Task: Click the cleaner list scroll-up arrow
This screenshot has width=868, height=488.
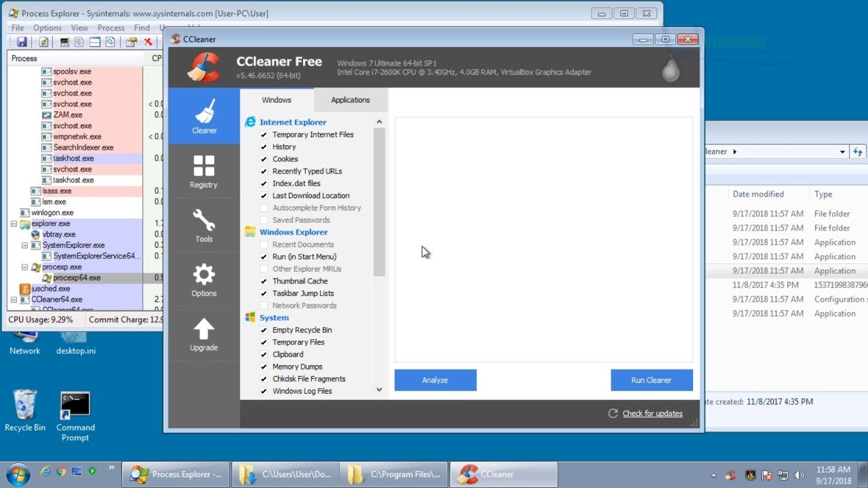Action: (379, 122)
